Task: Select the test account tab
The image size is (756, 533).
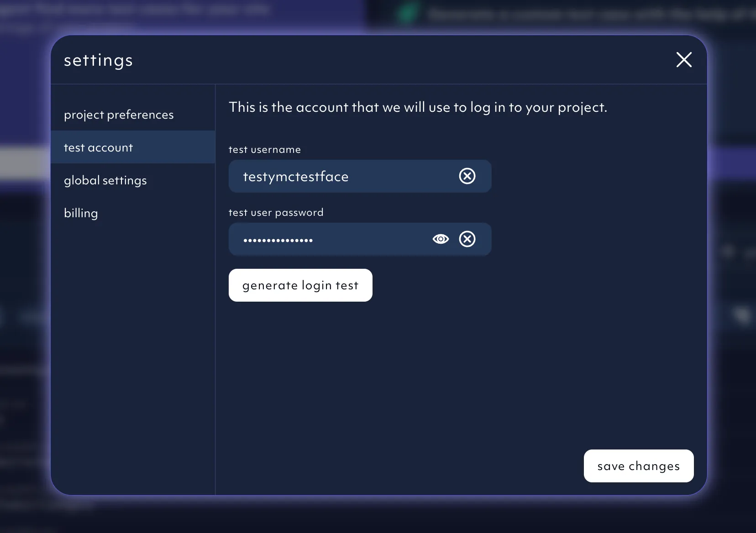Action: point(98,147)
